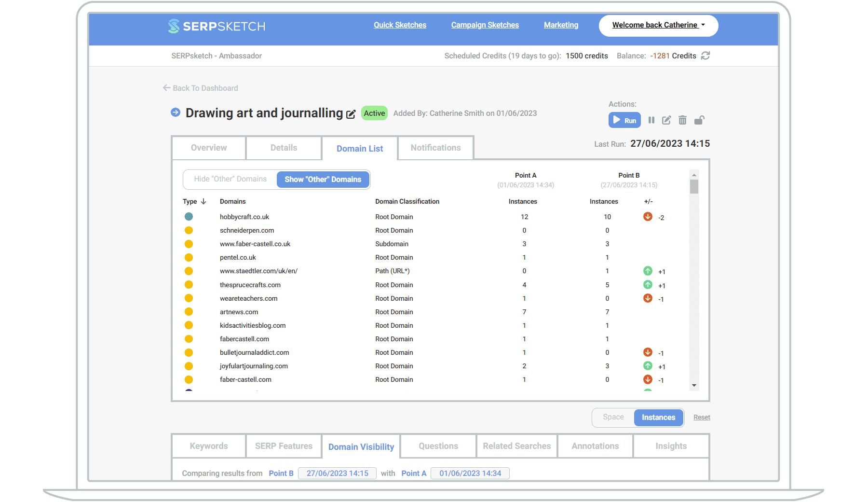
Task: Open Point A date selector
Action: (x=470, y=473)
